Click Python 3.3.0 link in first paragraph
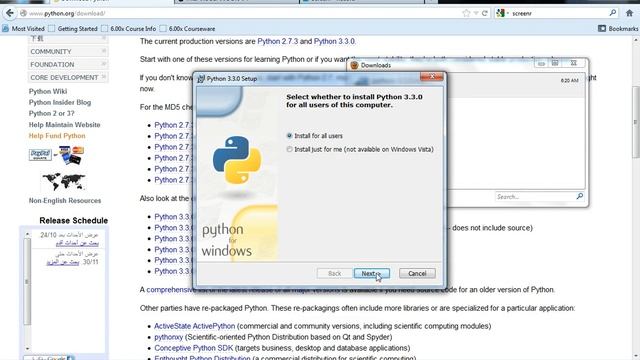The width and height of the screenshot is (640, 360). (x=334, y=41)
